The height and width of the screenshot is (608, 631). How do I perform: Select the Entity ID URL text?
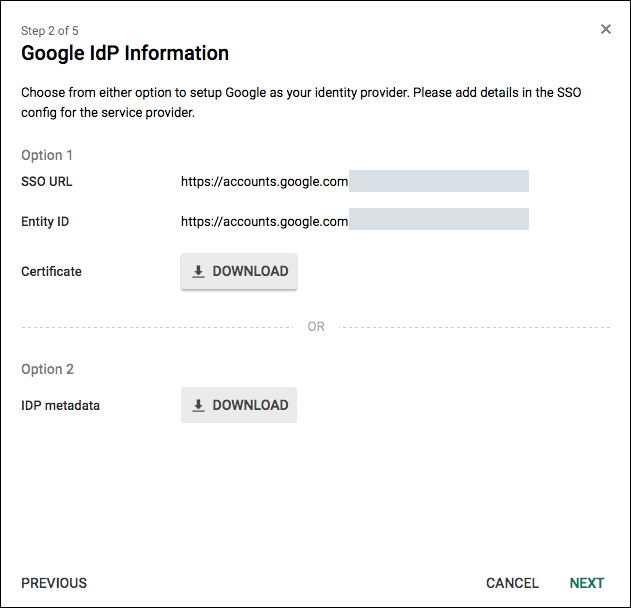coord(264,222)
